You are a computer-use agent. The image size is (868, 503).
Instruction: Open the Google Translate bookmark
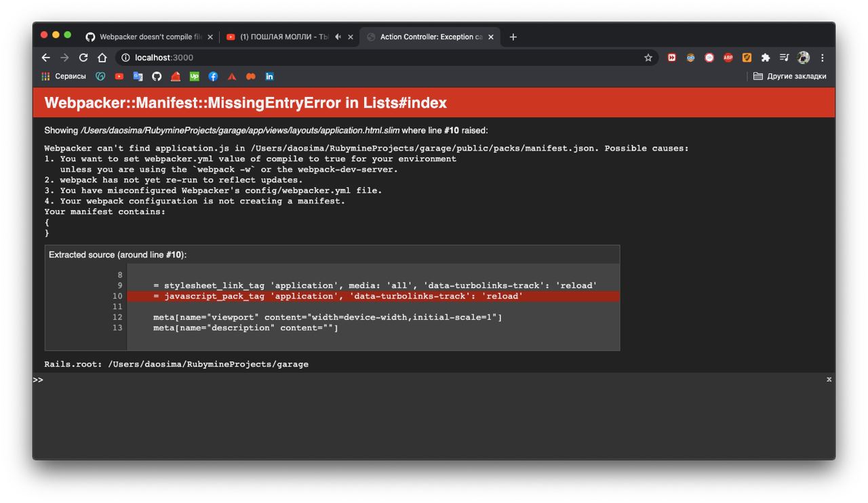(138, 77)
